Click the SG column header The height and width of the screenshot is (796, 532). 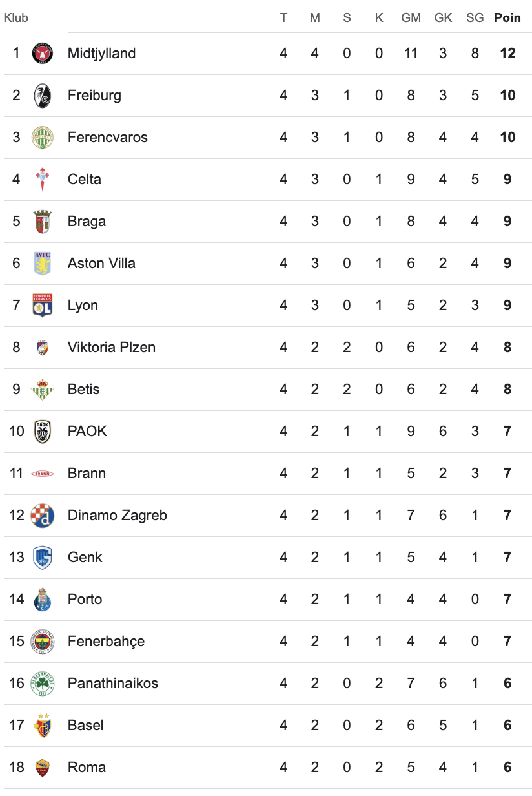tap(475, 17)
